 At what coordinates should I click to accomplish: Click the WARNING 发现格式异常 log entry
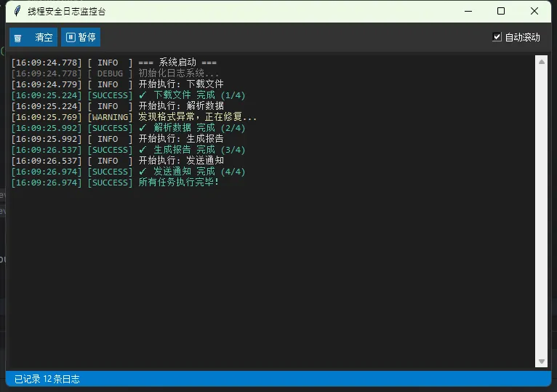tap(197, 117)
